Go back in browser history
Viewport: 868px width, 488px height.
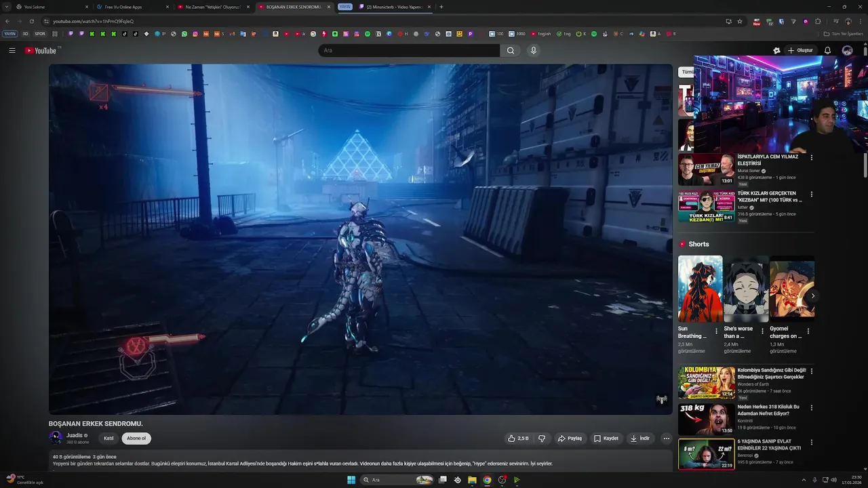7,21
